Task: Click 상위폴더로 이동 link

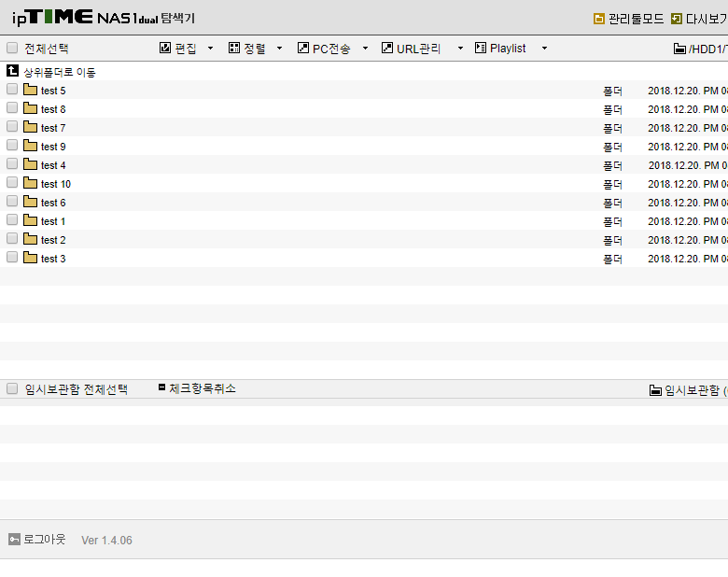Action: (60, 73)
